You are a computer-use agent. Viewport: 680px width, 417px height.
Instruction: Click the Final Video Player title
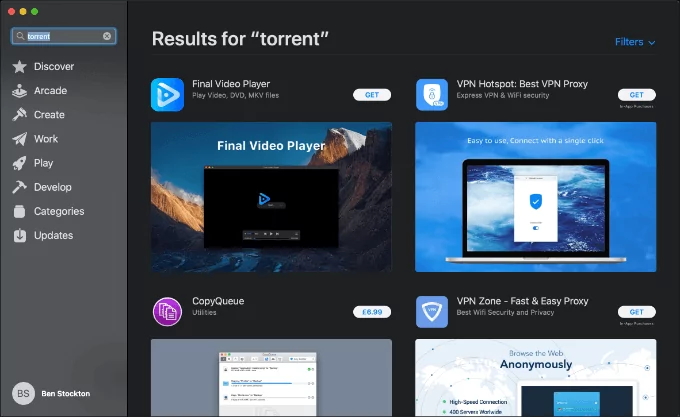[231, 84]
